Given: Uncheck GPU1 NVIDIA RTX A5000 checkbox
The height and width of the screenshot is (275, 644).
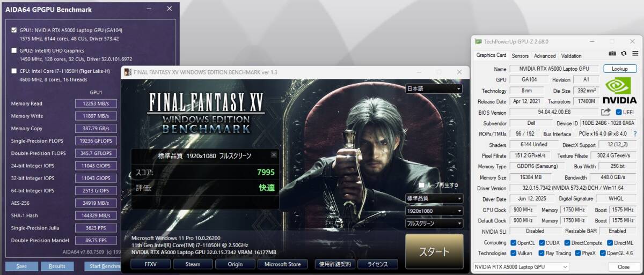Looking at the screenshot, I should point(14,30).
